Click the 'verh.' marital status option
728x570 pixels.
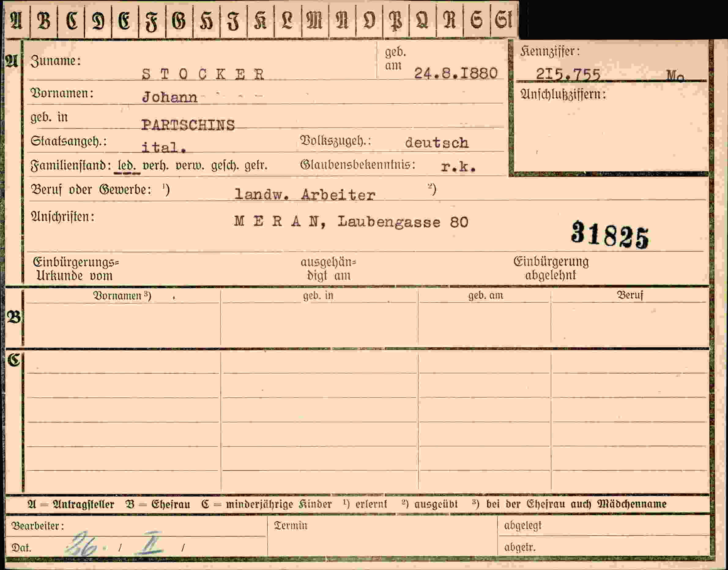point(156,165)
